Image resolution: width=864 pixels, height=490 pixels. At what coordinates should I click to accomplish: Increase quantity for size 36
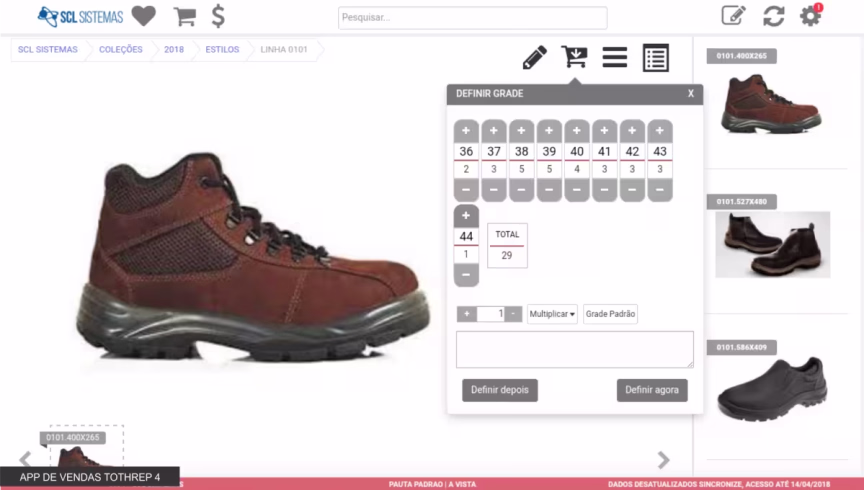pos(466,131)
